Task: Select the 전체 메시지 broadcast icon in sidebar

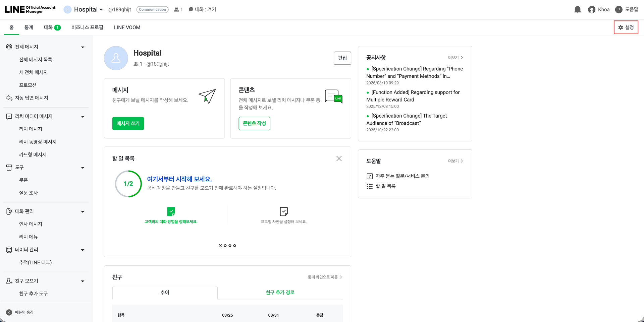Action: tap(9, 47)
